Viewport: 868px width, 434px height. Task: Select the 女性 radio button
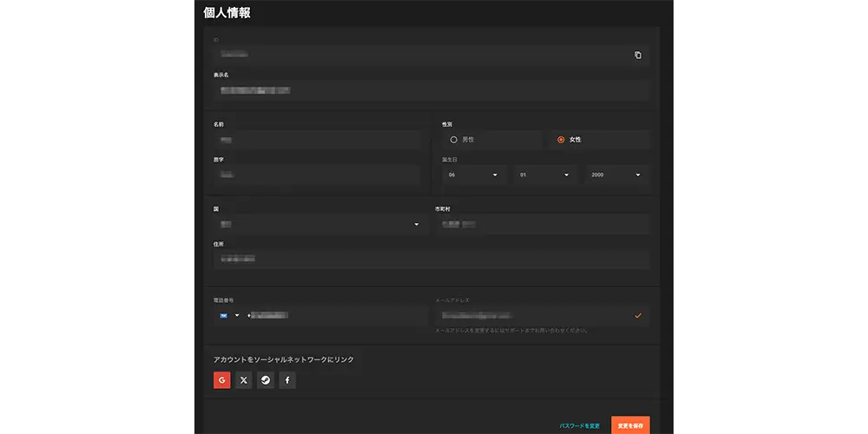pos(561,140)
